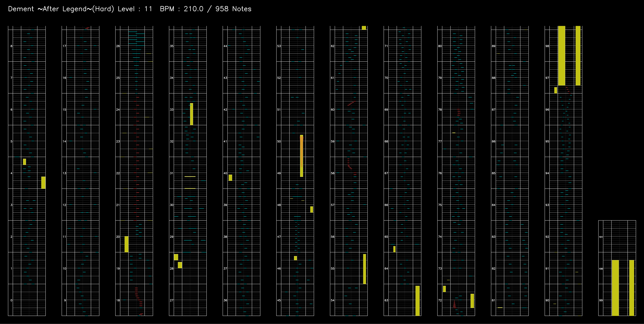Click the yellow hold note in measure 20
This screenshot has width=644, height=324.
(x=127, y=244)
